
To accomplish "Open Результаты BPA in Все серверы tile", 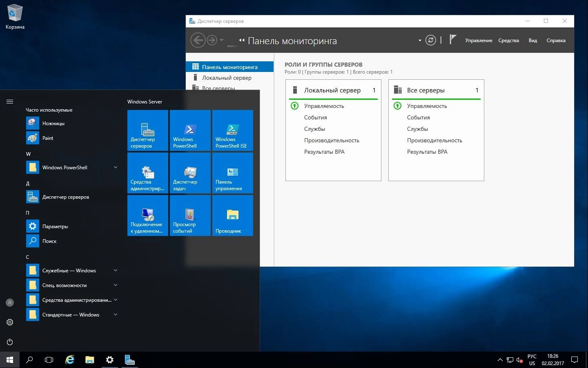I will coord(427,152).
